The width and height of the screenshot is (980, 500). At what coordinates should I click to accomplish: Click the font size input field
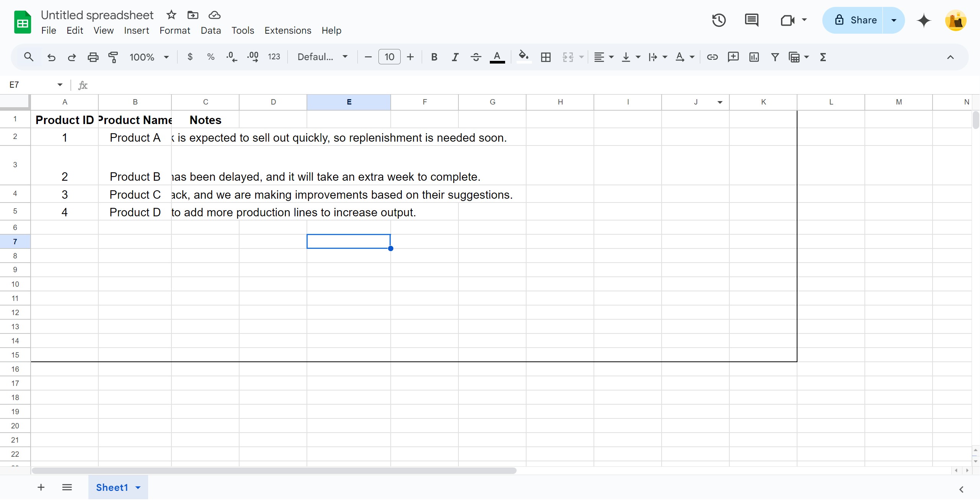[x=389, y=57]
